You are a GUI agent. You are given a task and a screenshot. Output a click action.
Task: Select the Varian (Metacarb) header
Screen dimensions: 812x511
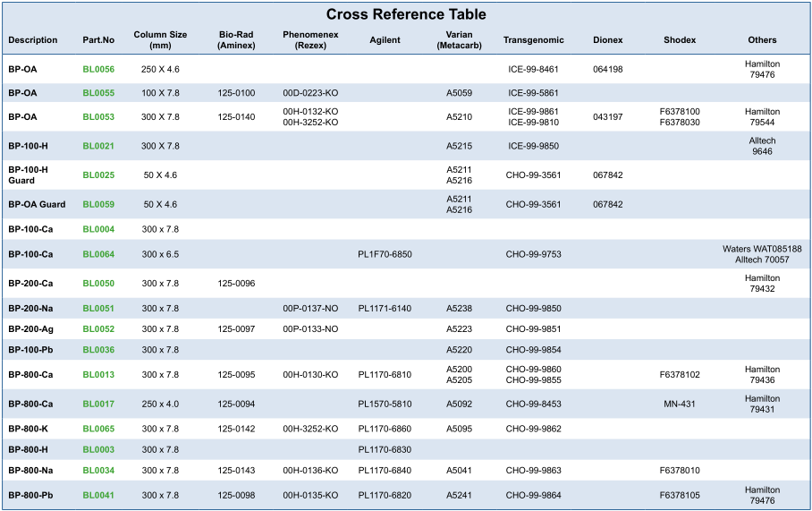460,40
